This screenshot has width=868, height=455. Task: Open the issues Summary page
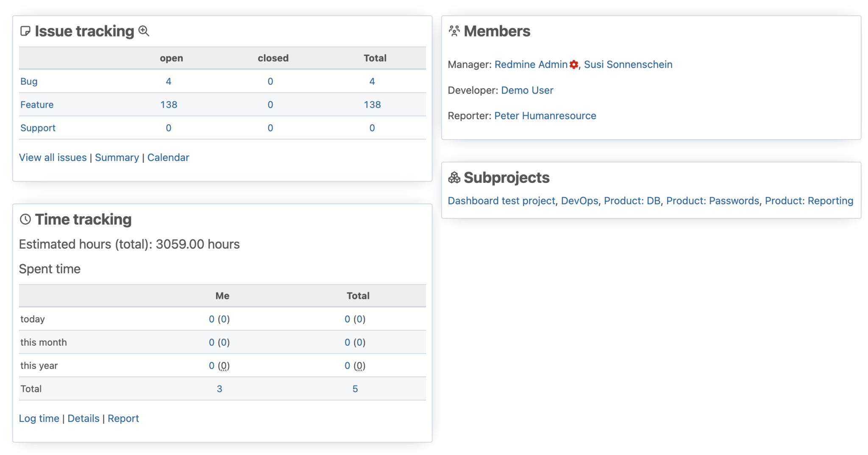(117, 157)
